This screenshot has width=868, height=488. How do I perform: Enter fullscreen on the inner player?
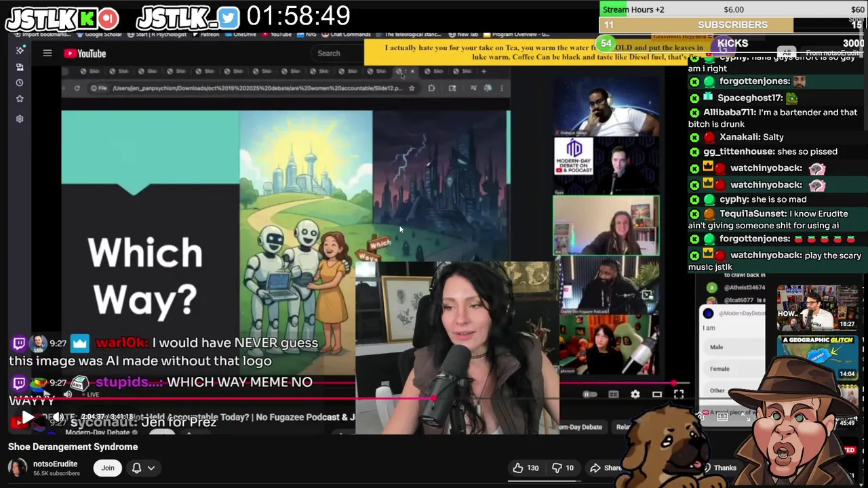(x=679, y=394)
